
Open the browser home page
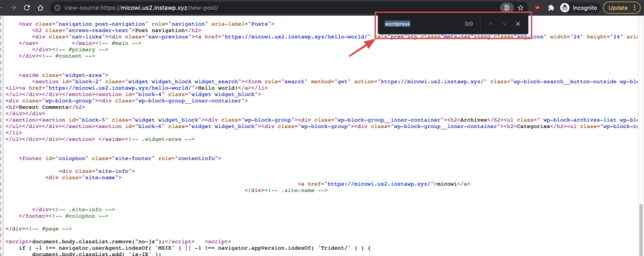click(40, 8)
